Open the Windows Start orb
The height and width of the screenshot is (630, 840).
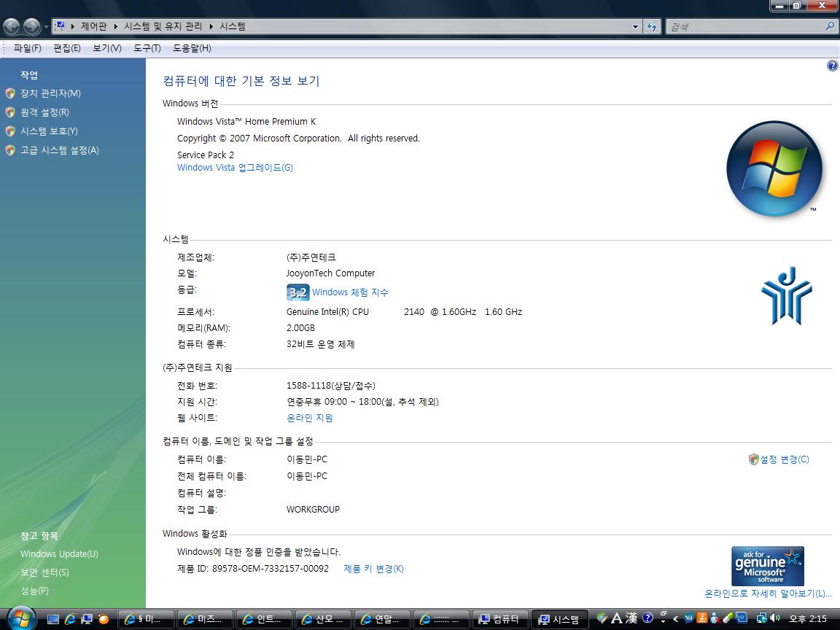point(20,618)
